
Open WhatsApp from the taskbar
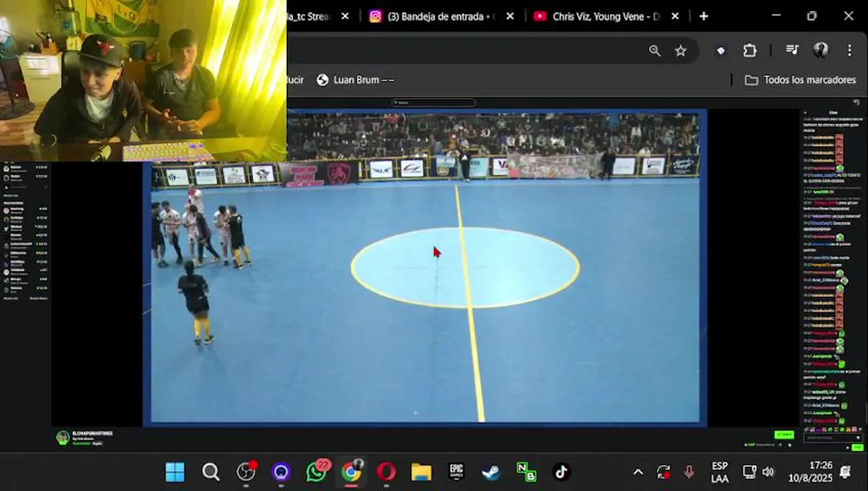point(317,472)
